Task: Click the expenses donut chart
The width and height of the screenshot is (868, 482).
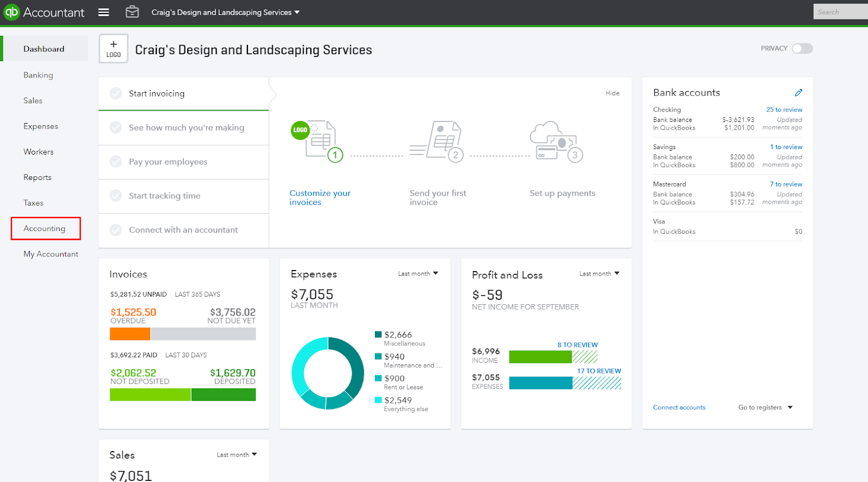Action: pyautogui.click(x=328, y=373)
